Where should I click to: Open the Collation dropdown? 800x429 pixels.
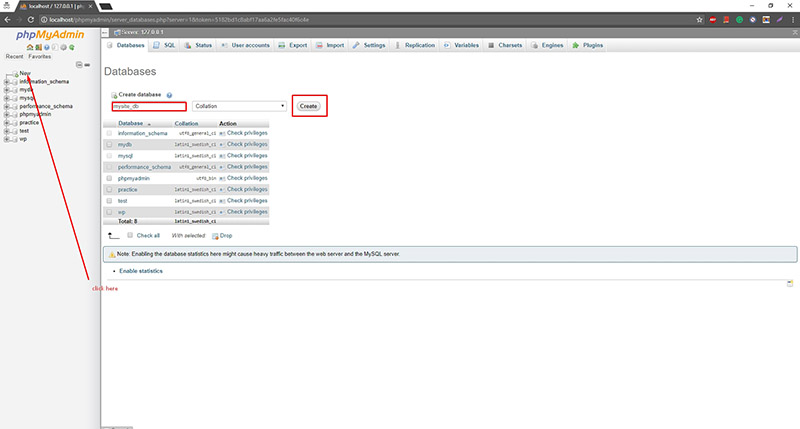tap(239, 106)
